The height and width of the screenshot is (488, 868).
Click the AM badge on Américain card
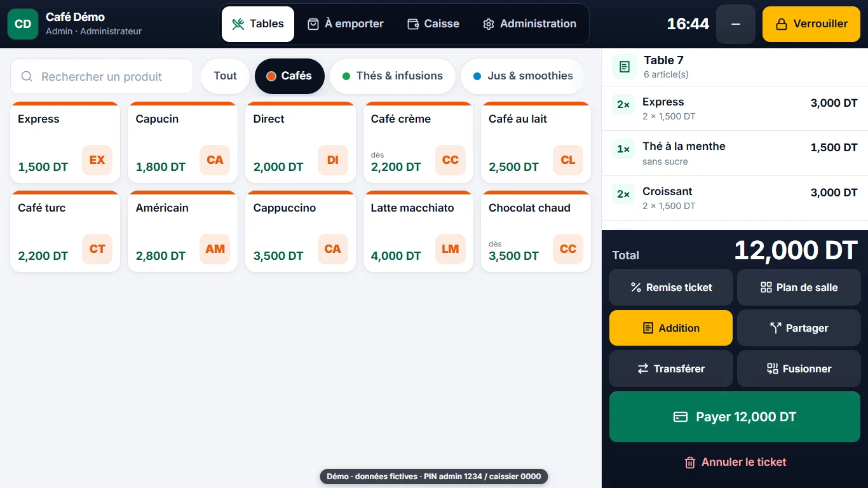pyautogui.click(x=215, y=249)
